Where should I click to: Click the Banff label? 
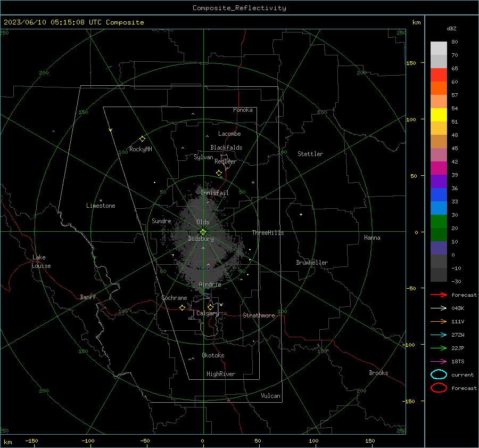tap(88, 297)
